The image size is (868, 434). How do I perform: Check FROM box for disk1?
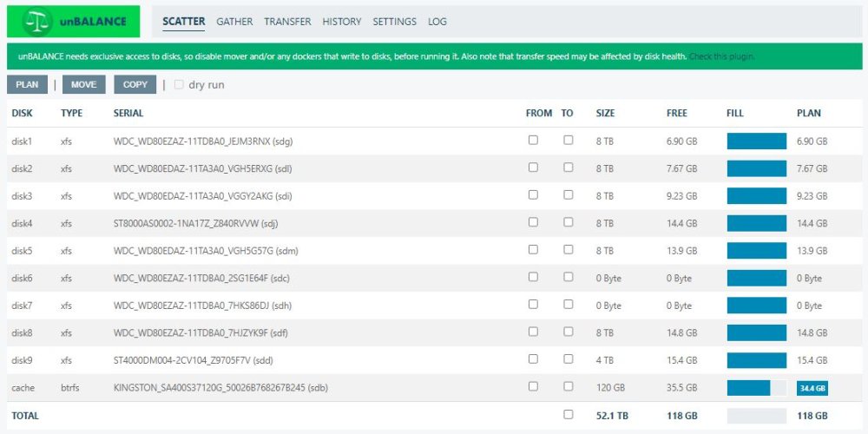tap(533, 140)
